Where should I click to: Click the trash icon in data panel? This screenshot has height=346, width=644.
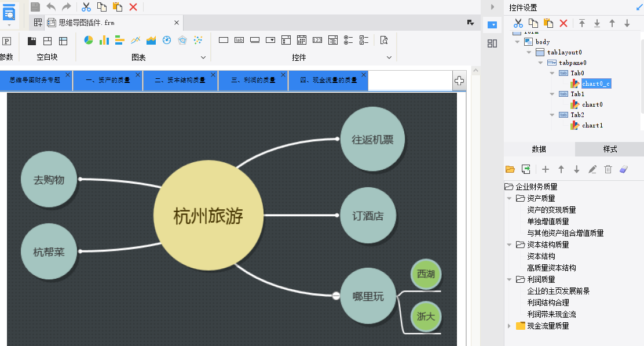pos(608,169)
